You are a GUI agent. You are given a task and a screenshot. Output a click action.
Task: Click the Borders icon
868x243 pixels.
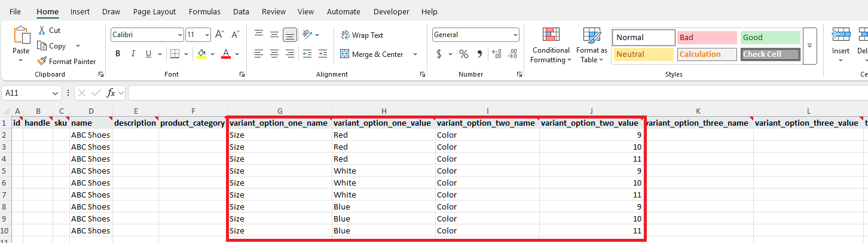(175, 54)
